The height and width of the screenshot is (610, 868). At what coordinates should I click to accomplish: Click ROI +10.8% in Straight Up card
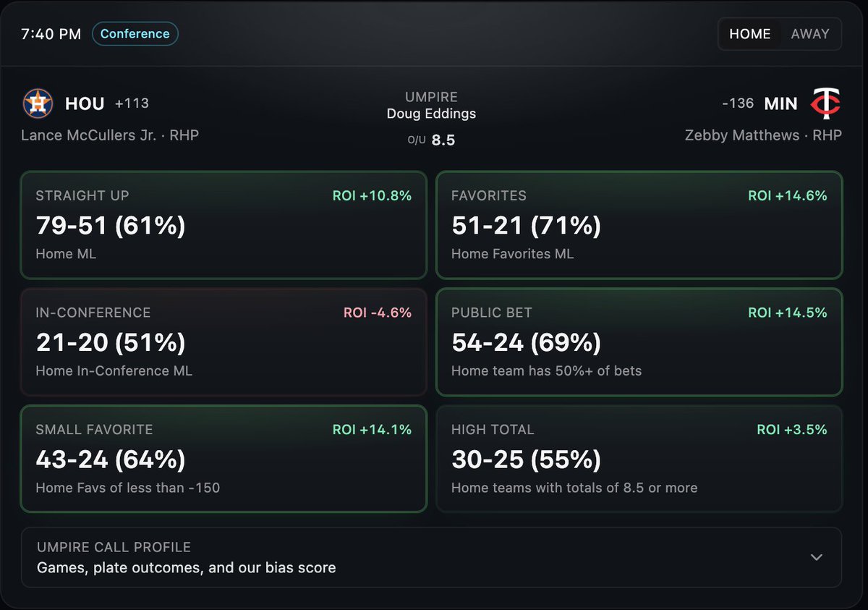click(x=372, y=196)
